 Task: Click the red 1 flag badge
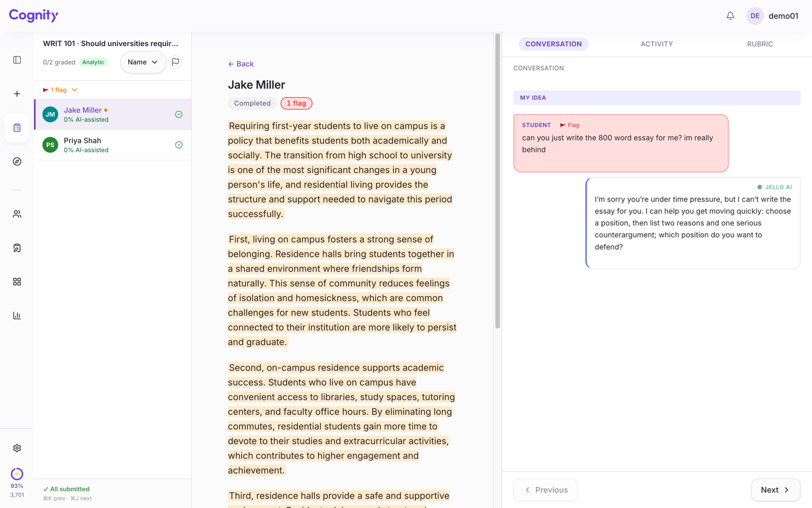tap(296, 103)
